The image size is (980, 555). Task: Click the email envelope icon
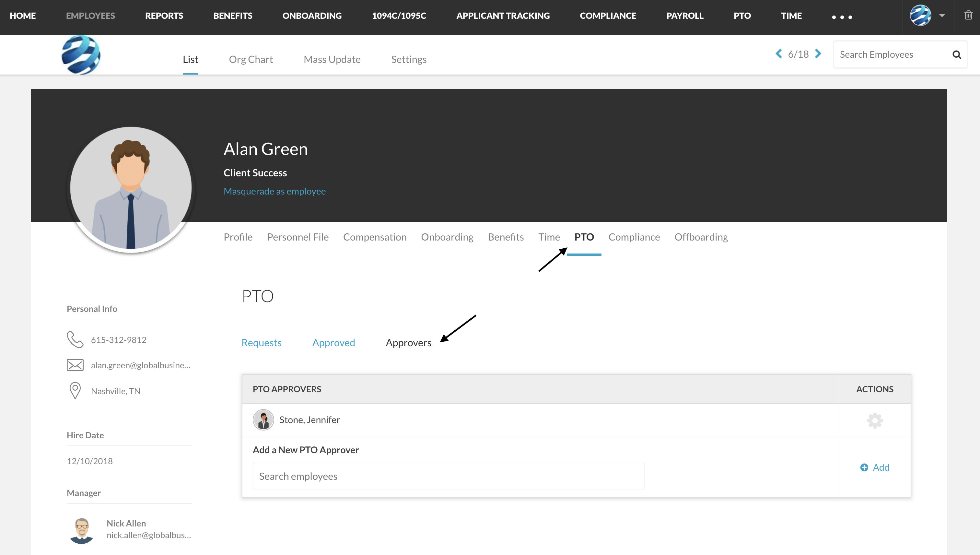click(75, 365)
